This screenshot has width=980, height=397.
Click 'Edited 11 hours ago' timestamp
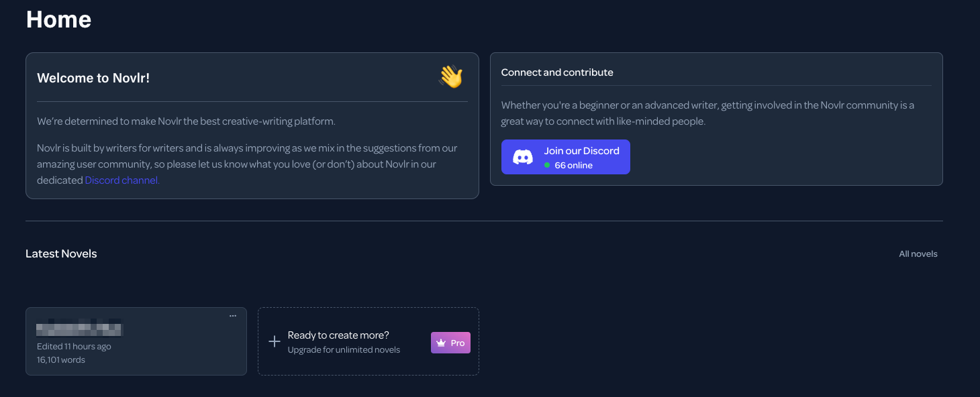click(x=74, y=346)
